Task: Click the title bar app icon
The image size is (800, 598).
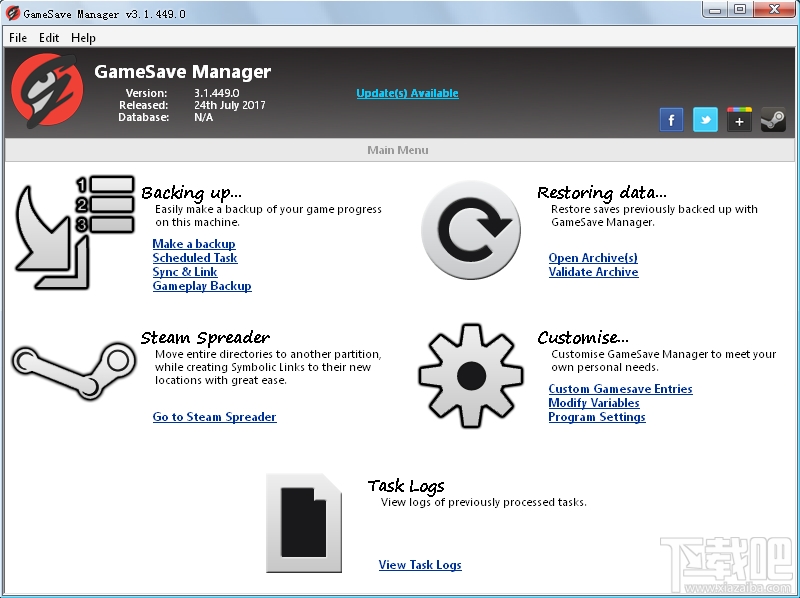Action: 13,13
